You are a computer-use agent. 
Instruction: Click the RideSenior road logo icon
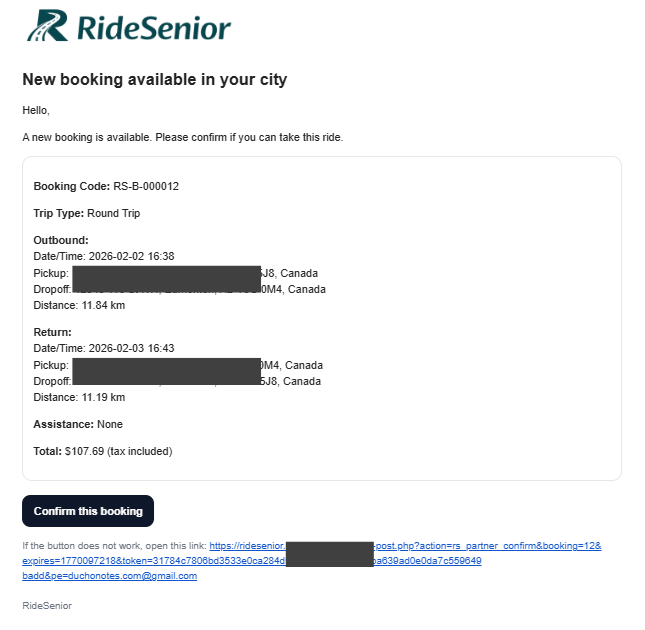[47, 25]
